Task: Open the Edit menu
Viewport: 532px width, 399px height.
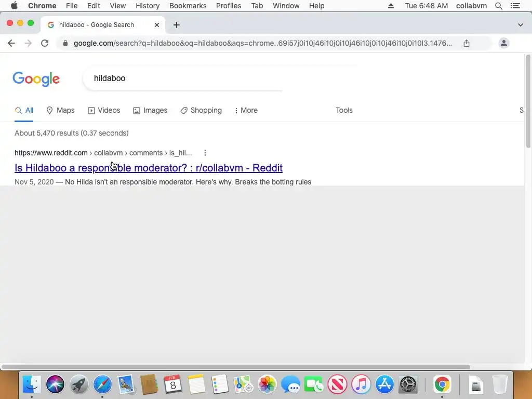Action: coord(94,6)
